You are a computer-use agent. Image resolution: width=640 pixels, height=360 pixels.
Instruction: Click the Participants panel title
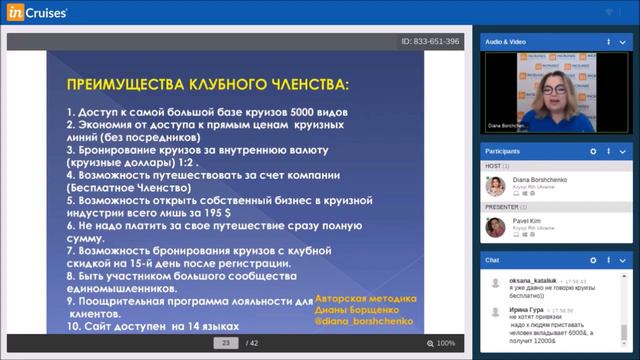(x=502, y=151)
